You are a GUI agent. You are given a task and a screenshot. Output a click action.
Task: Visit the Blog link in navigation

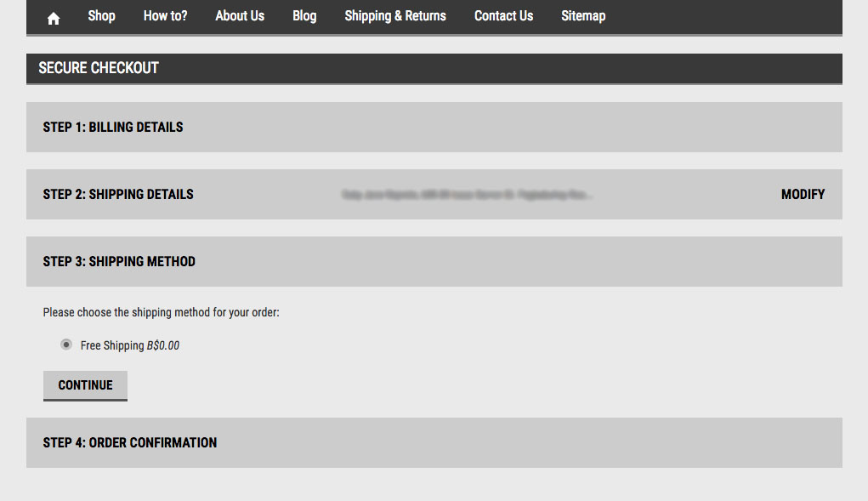pos(304,16)
